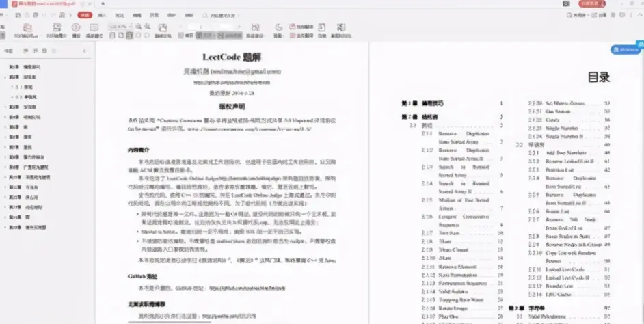Viewport: 644px width, 324px height.
Task: Expand the 第3章 字符串 bookmark node
Action: pos(5,107)
